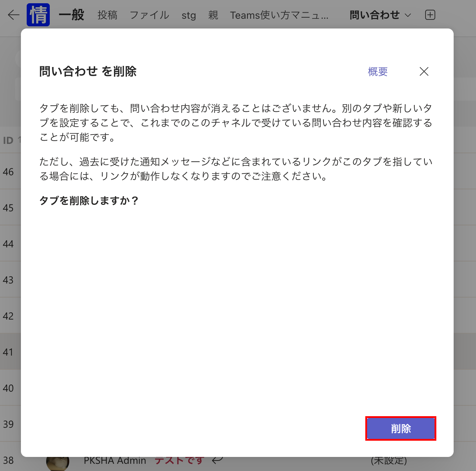Select row ID 38

click(8, 460)
